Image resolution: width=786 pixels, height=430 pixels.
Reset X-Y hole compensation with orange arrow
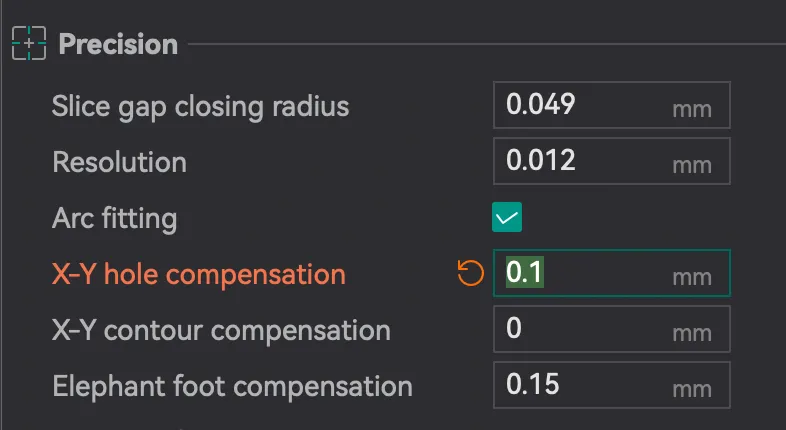pyautogui.click(x=471, y=273)
